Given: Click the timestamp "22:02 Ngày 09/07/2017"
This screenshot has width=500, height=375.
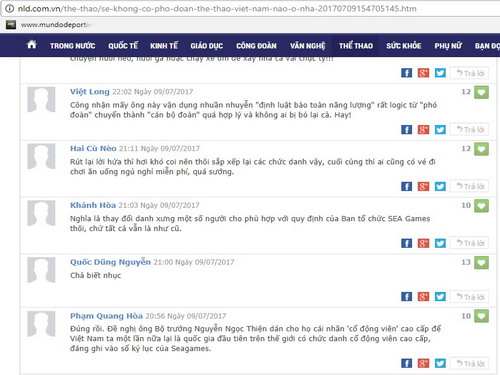Looking at the screenshot, I should (153, 92).
